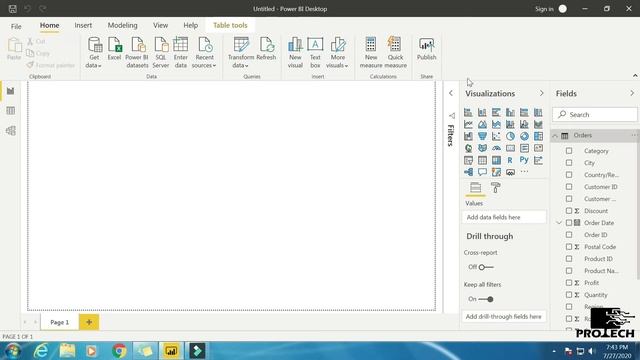
Task: Select the Q&A visual
Action: point(482,172)
